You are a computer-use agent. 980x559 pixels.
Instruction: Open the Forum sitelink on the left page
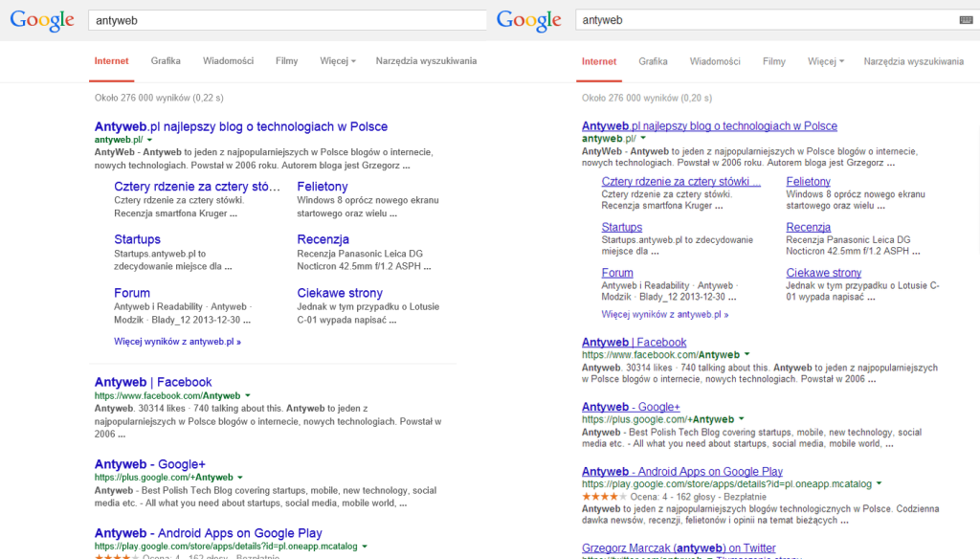coord(132,293)
